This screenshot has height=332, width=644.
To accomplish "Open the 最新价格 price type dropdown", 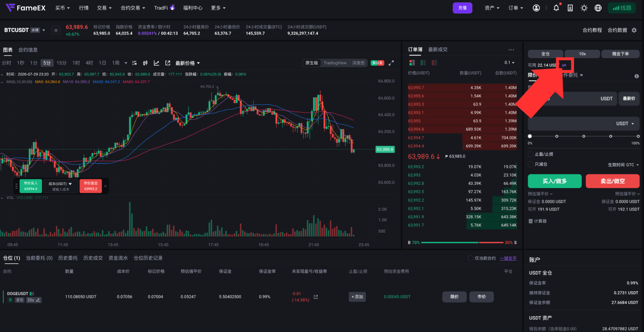I will [x=187, y=63].
